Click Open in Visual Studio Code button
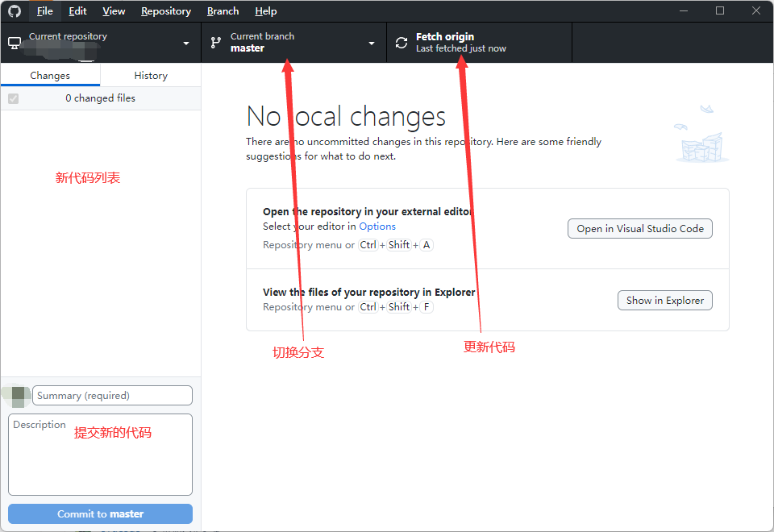The width and height of the screenshot is (774, 532). tap(639, 228)
